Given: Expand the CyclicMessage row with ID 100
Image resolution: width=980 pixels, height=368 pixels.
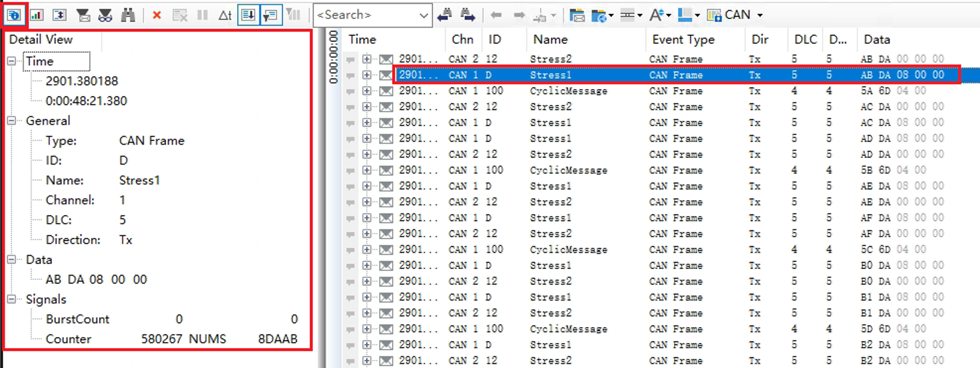Looking at the screenshot, I should tap(367, 91).
